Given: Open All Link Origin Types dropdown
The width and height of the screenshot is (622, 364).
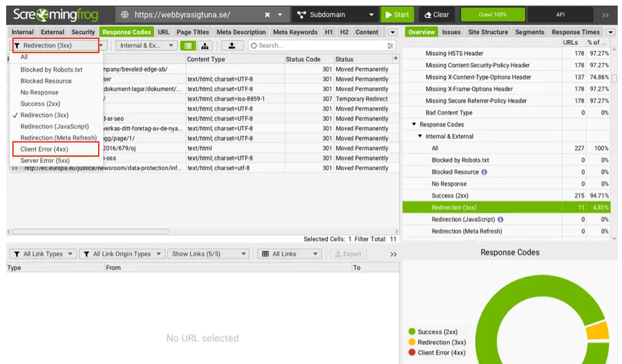Looking at the screenshot, I should coord(122,253).
